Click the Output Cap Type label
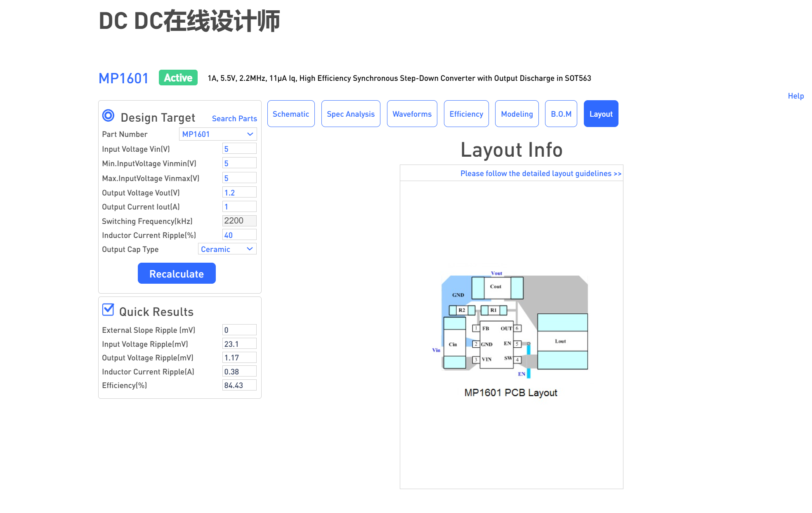Image resolution: width=812 pixels, height=513 pixels. coord(130,249)
